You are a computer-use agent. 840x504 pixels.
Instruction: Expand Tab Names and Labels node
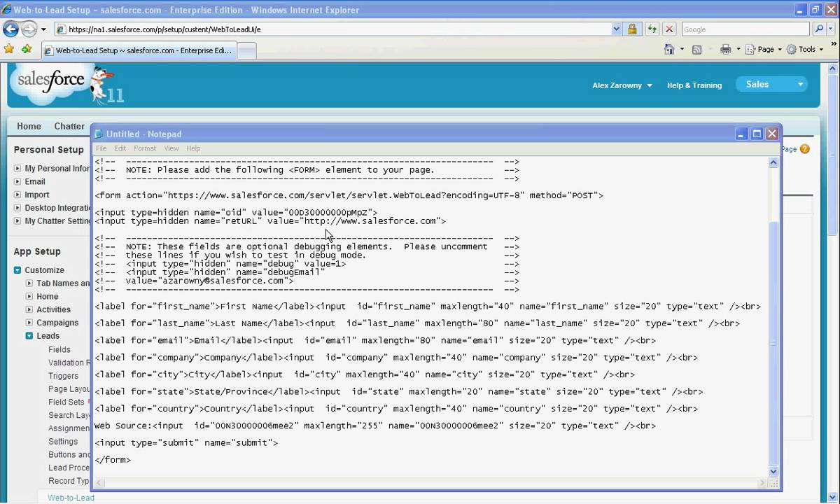[x=29, y=283]
